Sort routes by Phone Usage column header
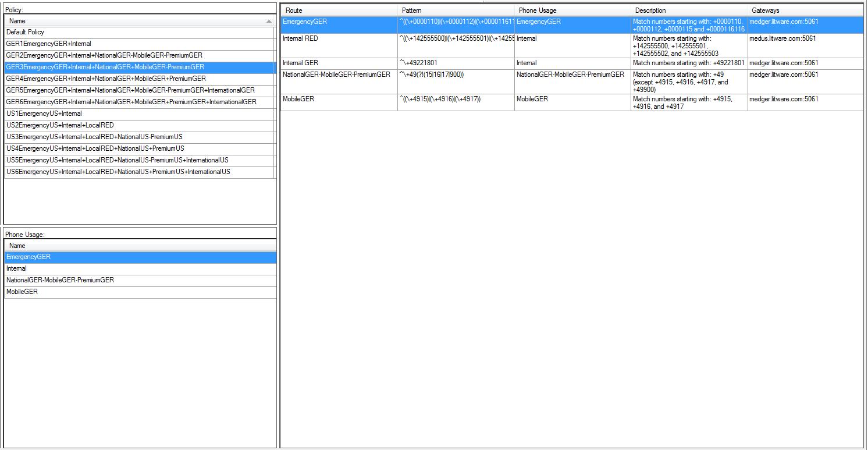This screenshot has width=868, height=450. [x=572, y=10]
